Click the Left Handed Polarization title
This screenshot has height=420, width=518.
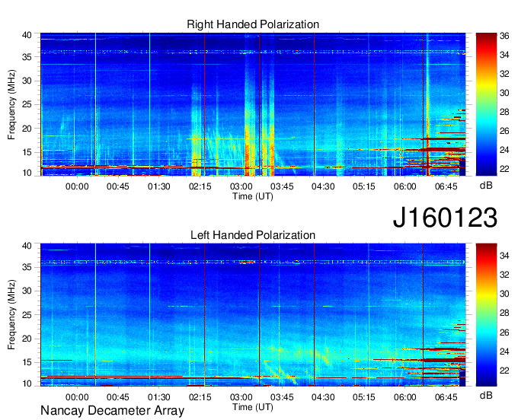[253, 235]
